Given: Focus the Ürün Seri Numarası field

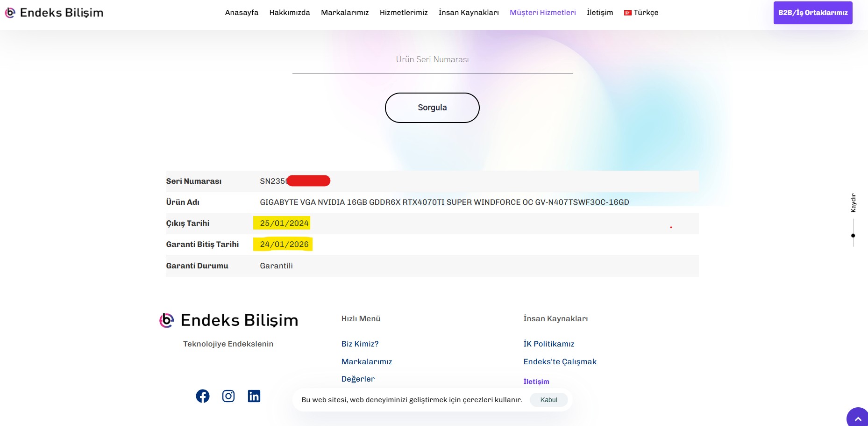Looking at the screenshot, I should point(432,60).
